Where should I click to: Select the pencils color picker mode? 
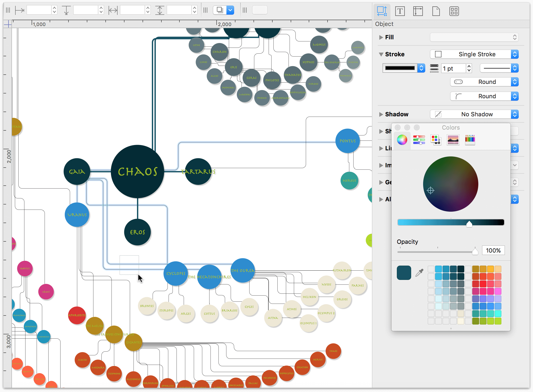pyautogui.click(x=470, y=139)
